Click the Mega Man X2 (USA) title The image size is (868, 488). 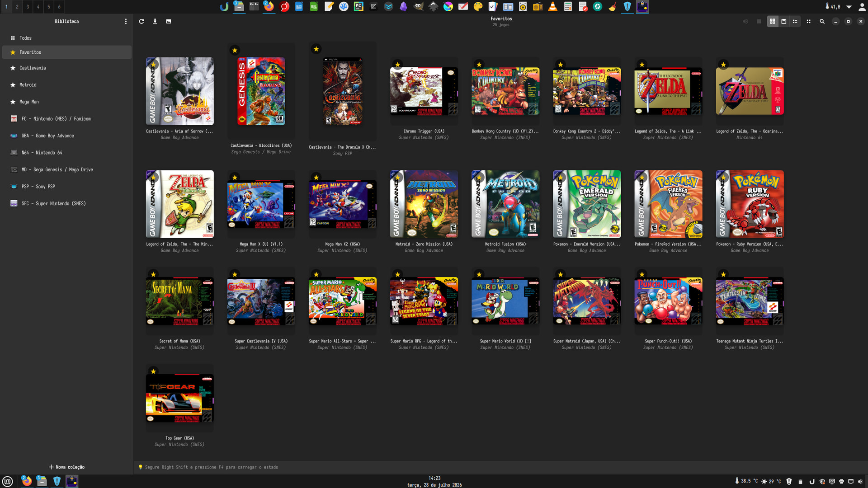[x=343, y=244]
